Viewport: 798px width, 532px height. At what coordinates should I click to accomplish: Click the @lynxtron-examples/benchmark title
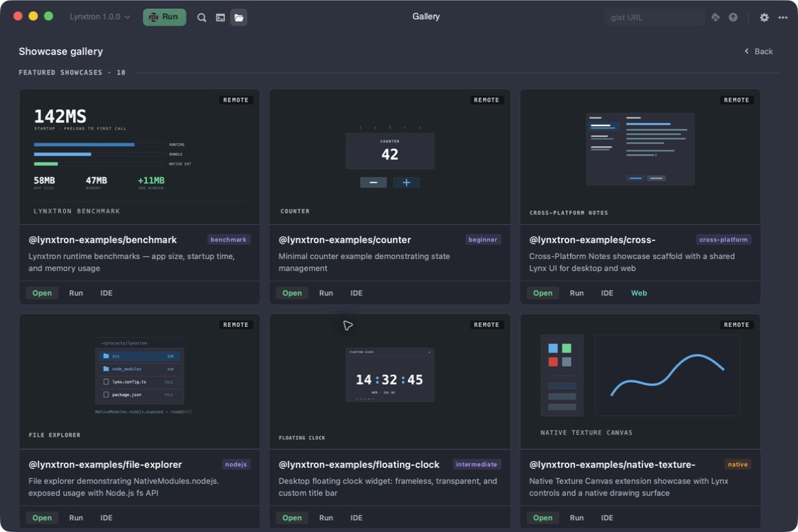[x=103, y=240]
